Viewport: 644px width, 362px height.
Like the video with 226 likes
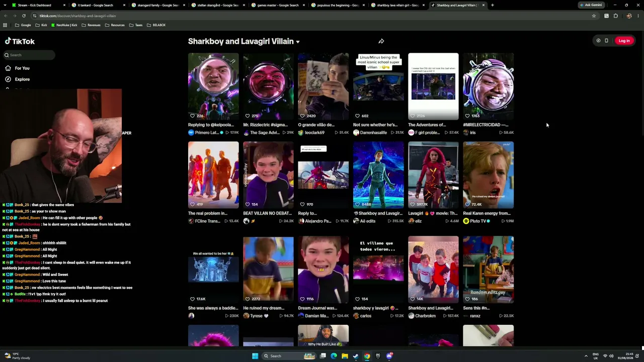pos(192,116)
